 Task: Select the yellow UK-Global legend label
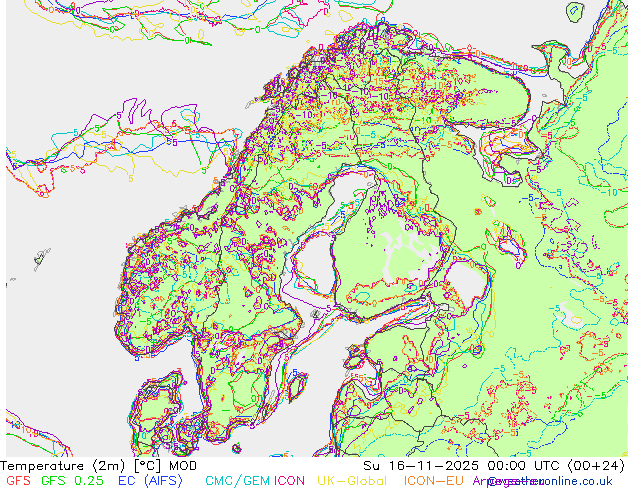click(352, 480)
